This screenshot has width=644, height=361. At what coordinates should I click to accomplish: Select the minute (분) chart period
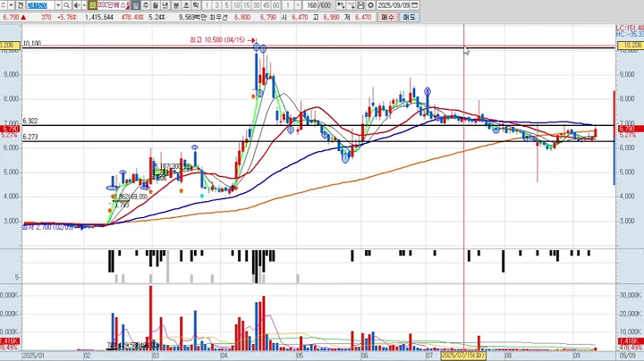click(x=176, y=5)
